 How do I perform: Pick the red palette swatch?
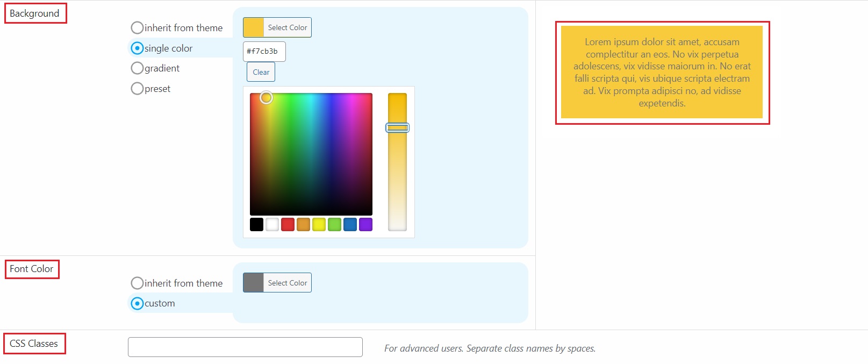click(x=288, y=224)
